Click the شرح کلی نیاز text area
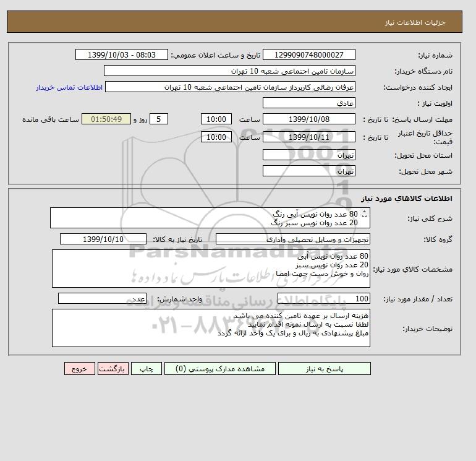Viewport: 476px width, 461px height. [x=210, y=218]
